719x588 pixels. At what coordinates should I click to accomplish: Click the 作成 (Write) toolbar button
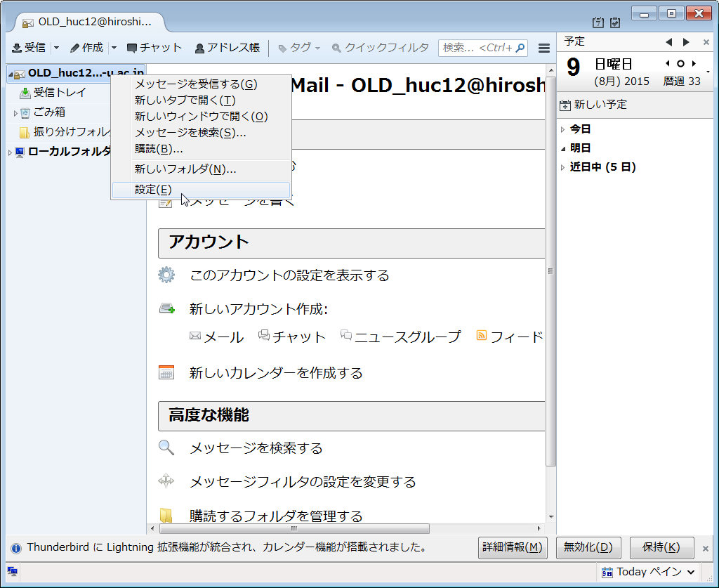coord(86,48)
